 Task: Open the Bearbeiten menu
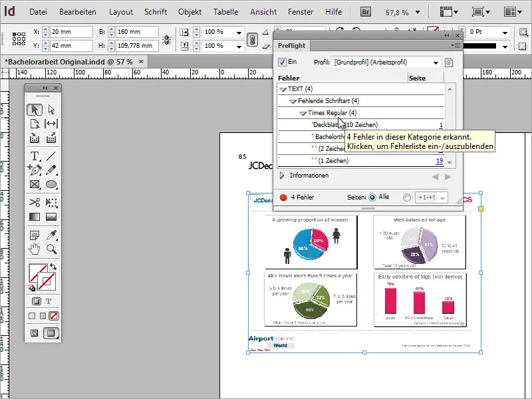(77, 12)
